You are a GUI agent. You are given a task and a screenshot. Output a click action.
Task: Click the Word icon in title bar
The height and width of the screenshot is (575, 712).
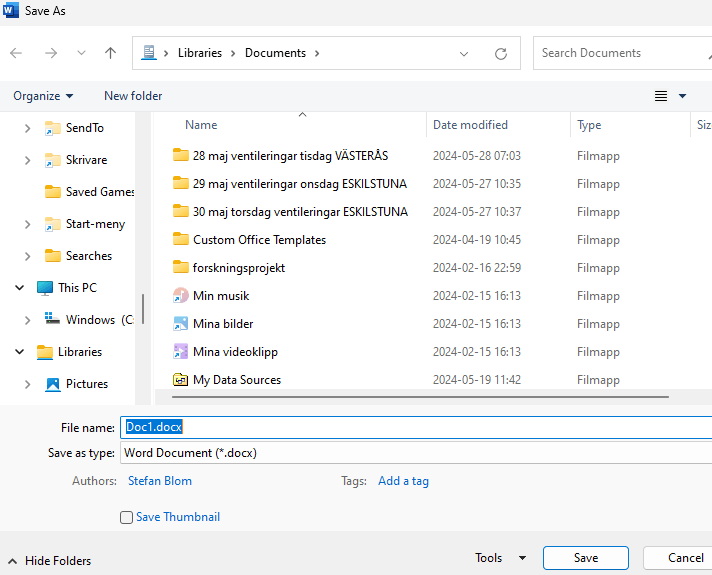pyautogui.click(x=10, y=10)
